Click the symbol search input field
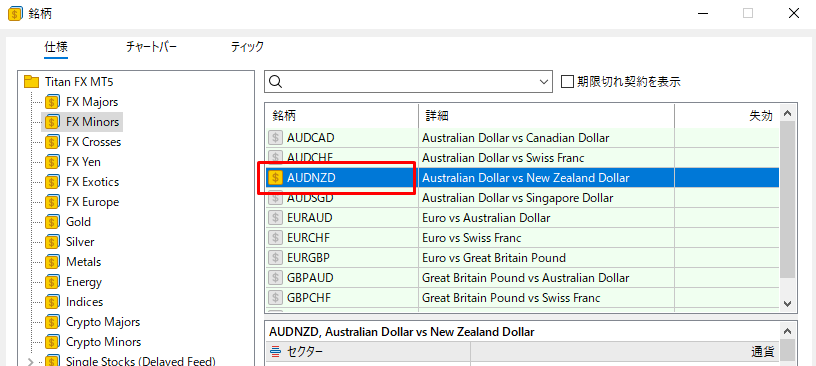The height and width of the screenshot is (366, 816). (409, 82)
